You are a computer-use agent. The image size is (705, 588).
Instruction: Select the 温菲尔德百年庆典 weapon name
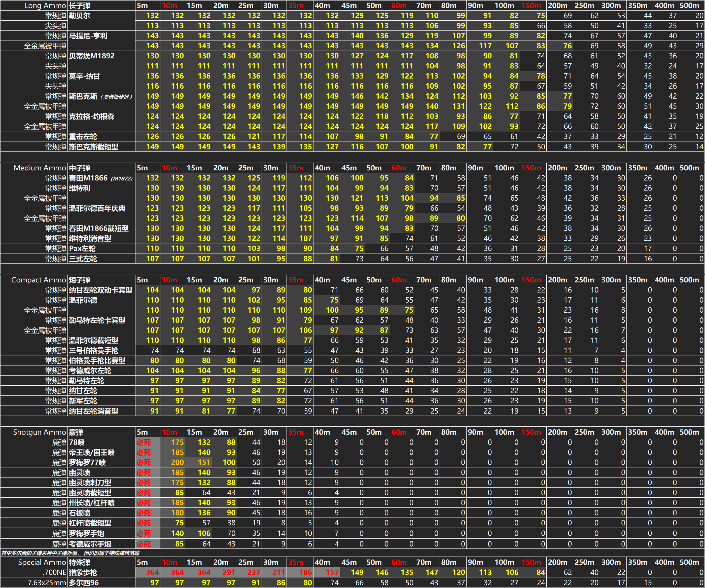[x=97, y=208]
